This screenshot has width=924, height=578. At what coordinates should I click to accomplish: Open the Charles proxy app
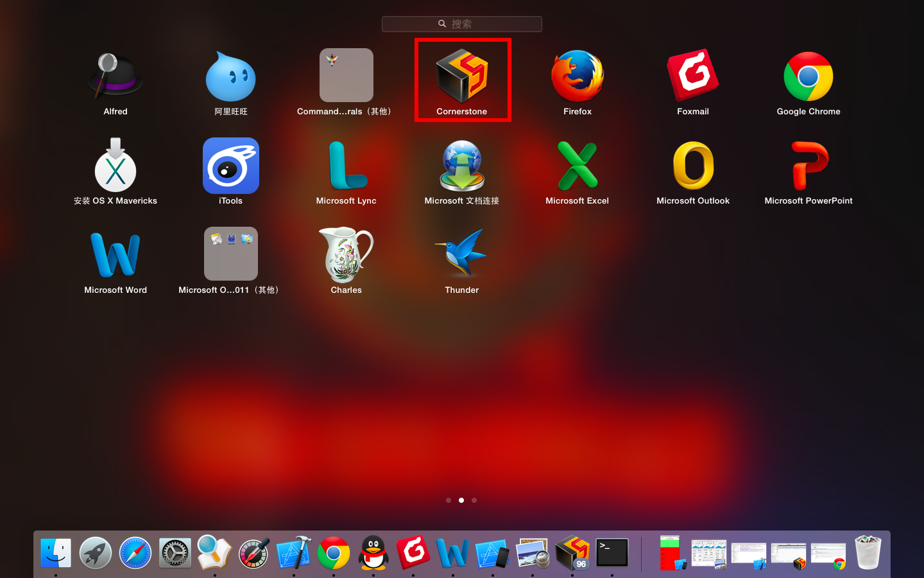(x=346, y=255)
